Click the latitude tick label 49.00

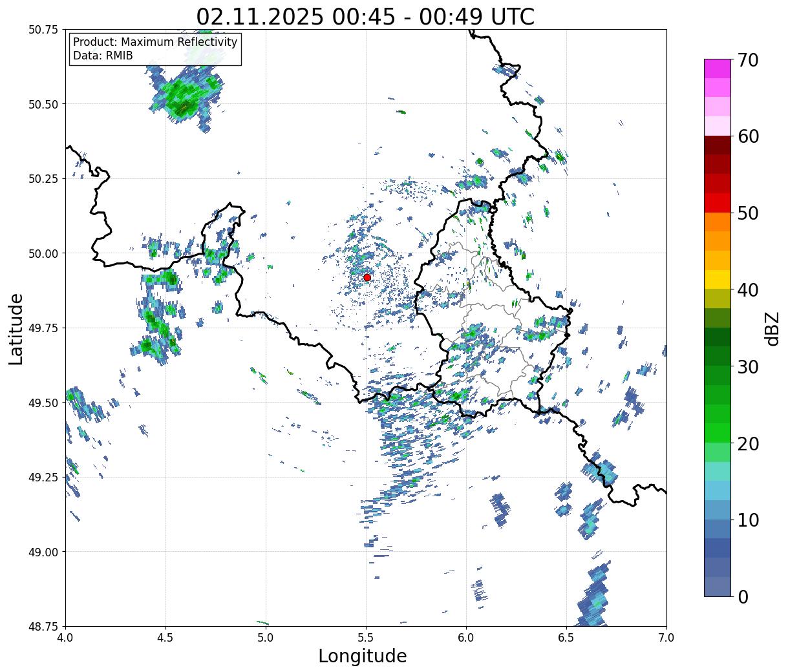[43, 552]
